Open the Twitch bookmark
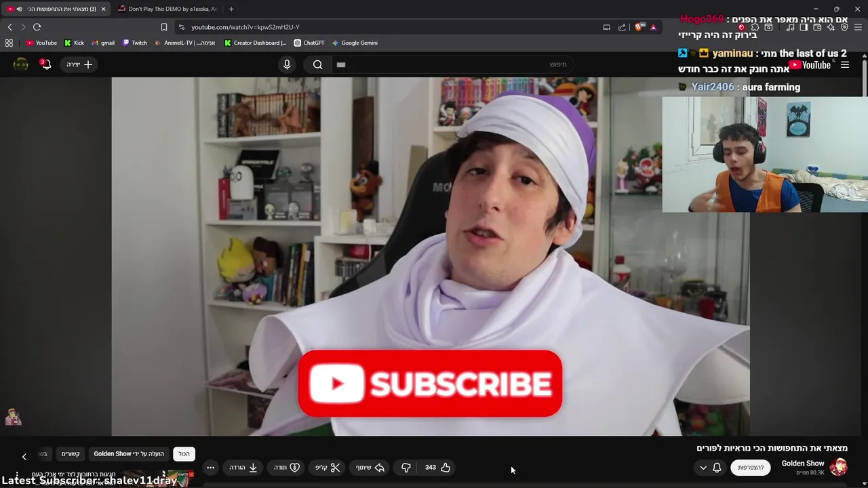Image resolution: width=868 pixels, height=488 pixels. [x=135, y=43]
